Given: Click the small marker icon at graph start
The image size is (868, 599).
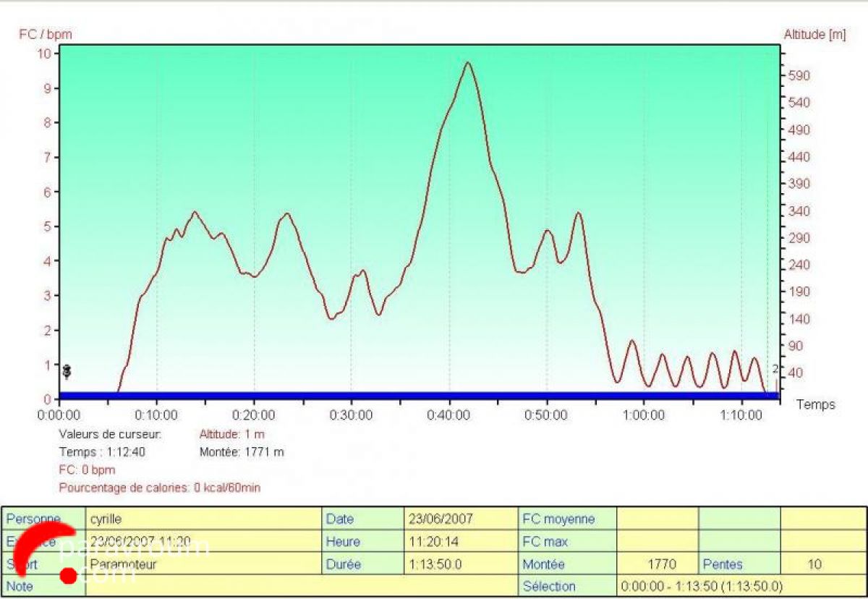Looking at the screenshot, I should (x=67, y=371).
